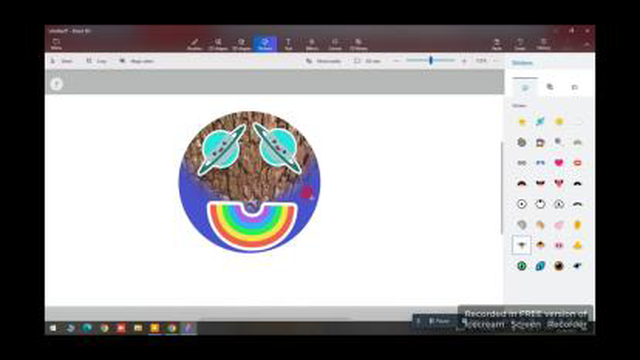Click the zoom out minus button
Viewport: 640px width, 360px height.
[x=396, y=61]
